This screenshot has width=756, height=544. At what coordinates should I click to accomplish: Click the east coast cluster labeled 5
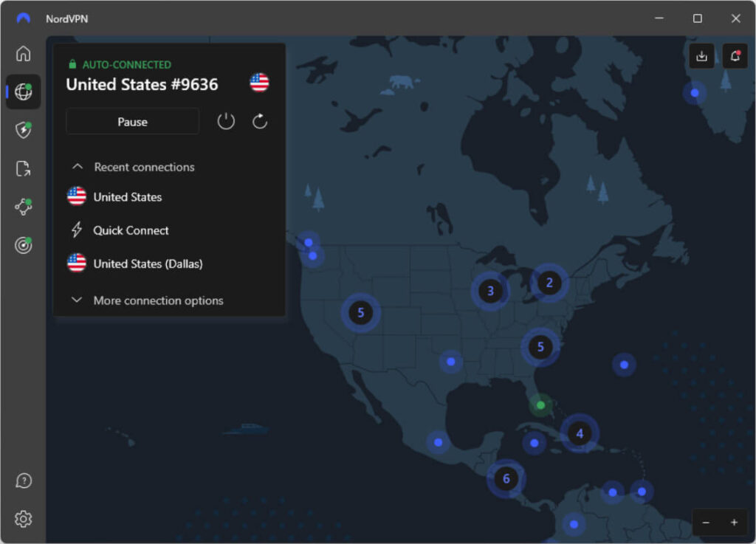[x=540, y=346]
